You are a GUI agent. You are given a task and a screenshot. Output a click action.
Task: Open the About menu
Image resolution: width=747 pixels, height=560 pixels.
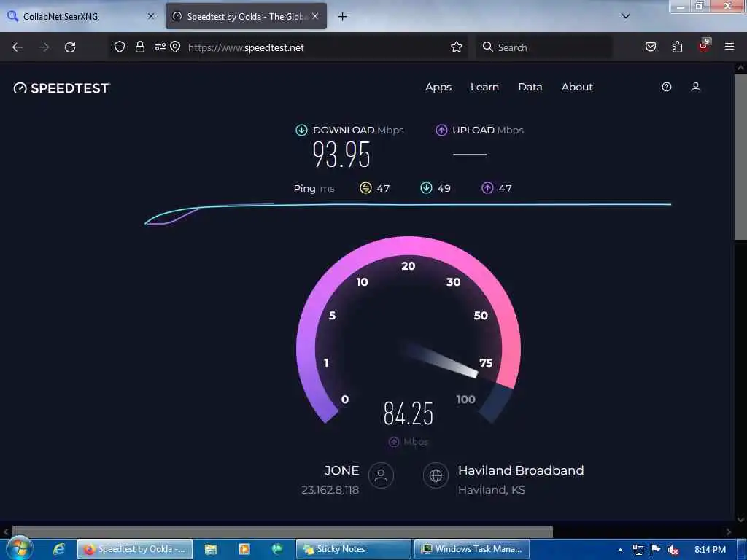pos(577,87)
